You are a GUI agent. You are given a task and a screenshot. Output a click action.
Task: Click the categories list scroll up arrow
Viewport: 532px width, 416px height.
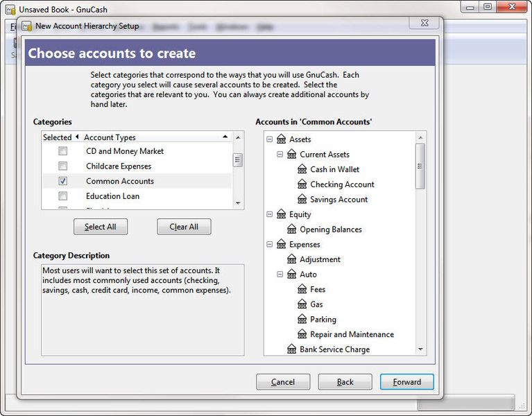pos(238,137)
